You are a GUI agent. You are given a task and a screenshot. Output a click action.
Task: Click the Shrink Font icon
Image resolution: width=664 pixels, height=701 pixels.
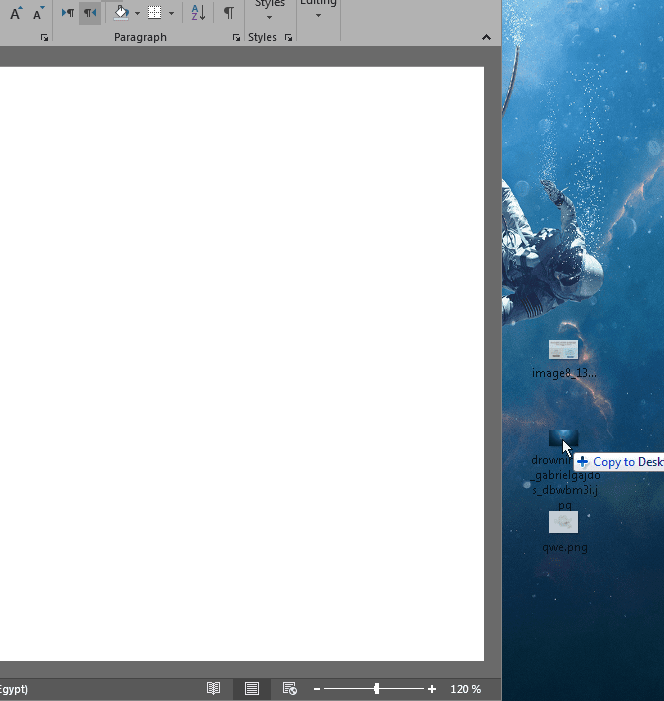[x=39, y=13]
